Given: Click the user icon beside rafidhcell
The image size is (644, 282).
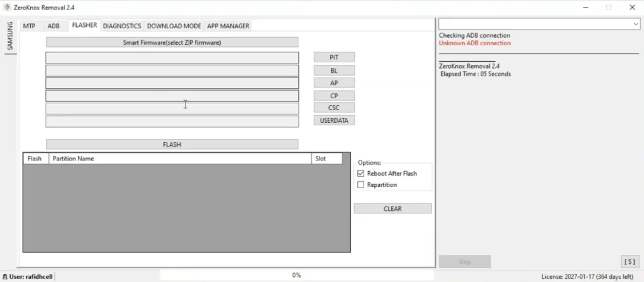Looking at the screenshot, I should pyautogui.click(x=4, y=277).
